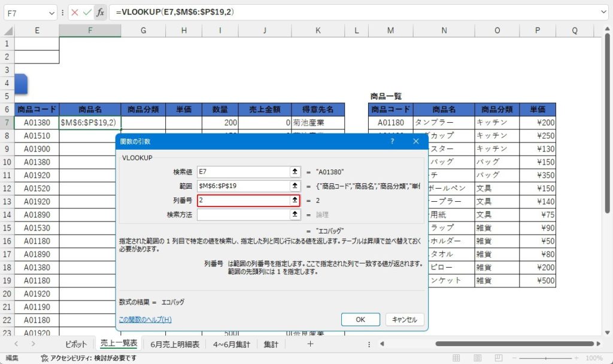Open the Name Box dropdown arrow
Image resolution: width=613 pixels, height=364 pixels.
pyautogui.click(x=51, y=12)
